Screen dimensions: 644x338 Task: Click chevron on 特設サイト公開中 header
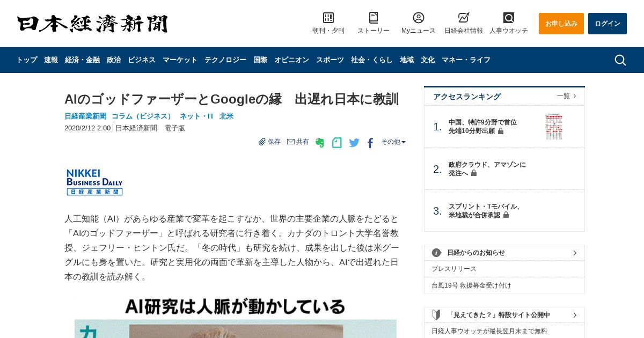click(575, 315)
